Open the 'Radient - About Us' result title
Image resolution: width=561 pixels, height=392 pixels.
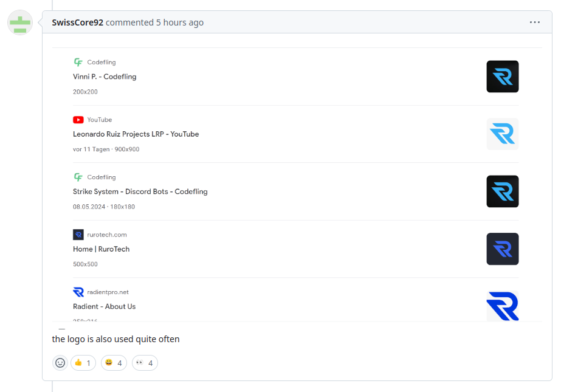point(104,306)
